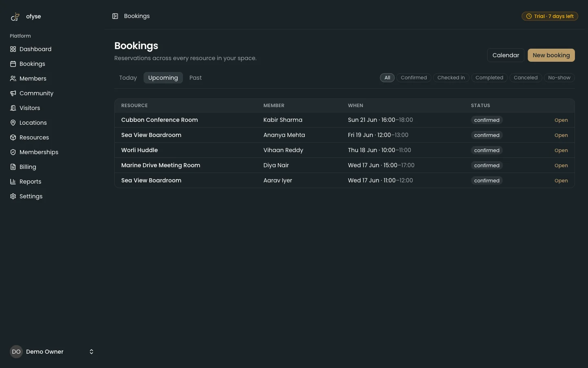Select the Visitors sidebar entry

(x=30, y=108)
